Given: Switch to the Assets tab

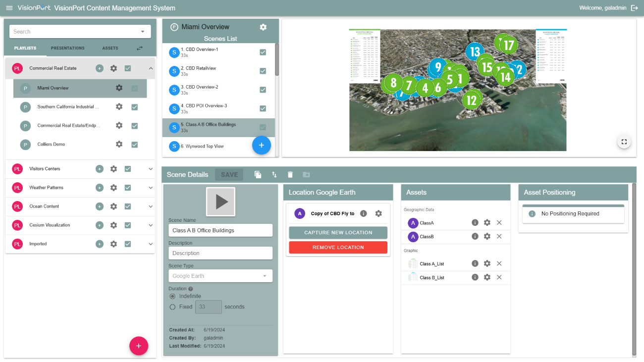Looking at the screenshot, I should (110, 48).
